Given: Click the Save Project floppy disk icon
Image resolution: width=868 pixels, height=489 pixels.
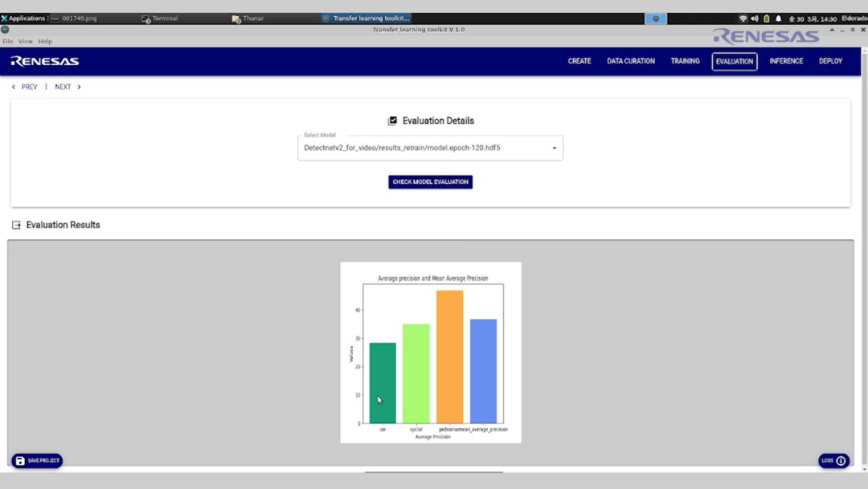Looking at the screenshot, I should point(21,461).
